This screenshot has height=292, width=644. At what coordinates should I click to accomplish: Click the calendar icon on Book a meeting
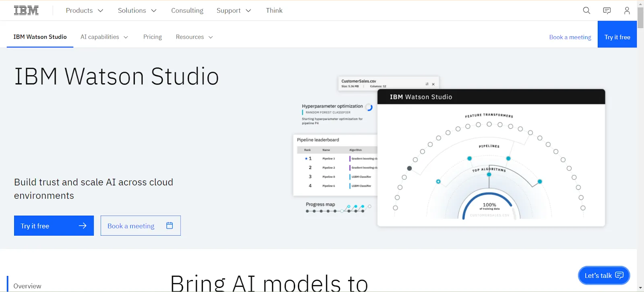[169, 226]
